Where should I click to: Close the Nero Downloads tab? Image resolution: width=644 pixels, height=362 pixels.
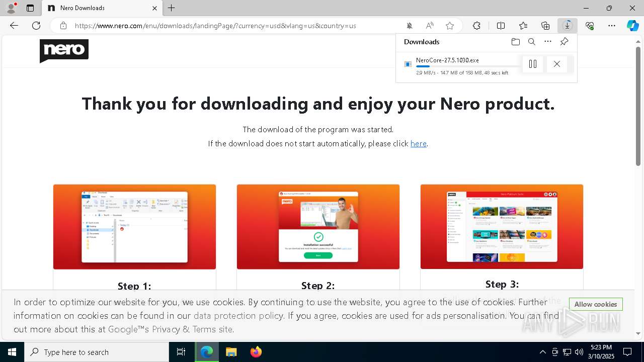tap(155, 8)
